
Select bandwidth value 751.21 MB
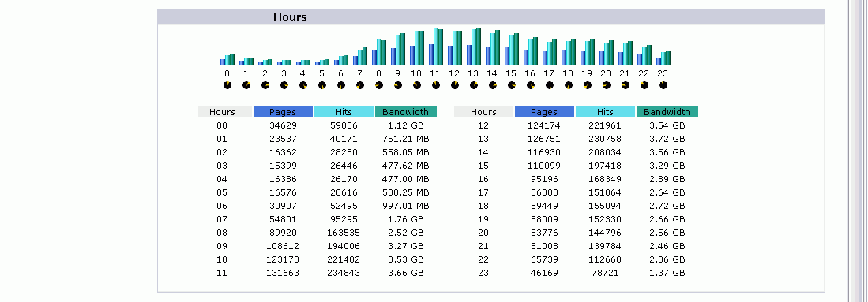pyautogui.click(x=406, y=139)
